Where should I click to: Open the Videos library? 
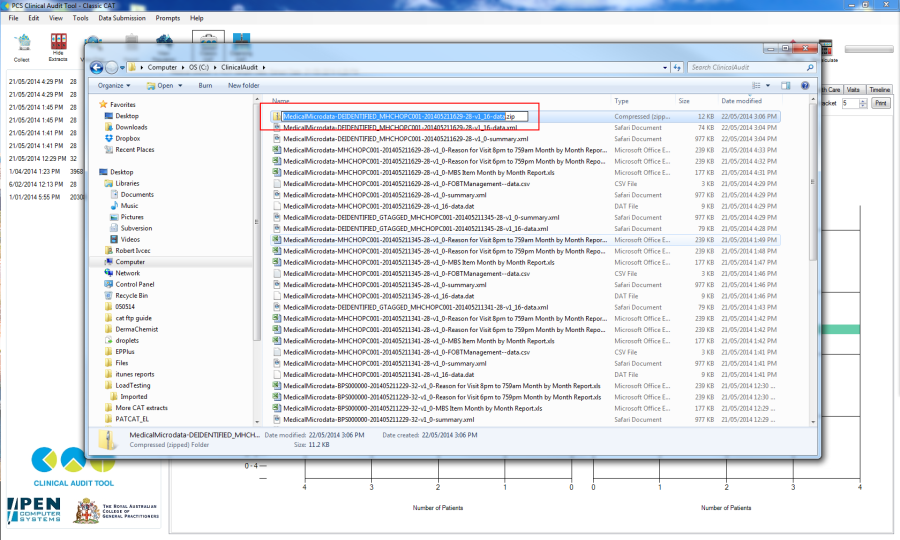(125, 239)
